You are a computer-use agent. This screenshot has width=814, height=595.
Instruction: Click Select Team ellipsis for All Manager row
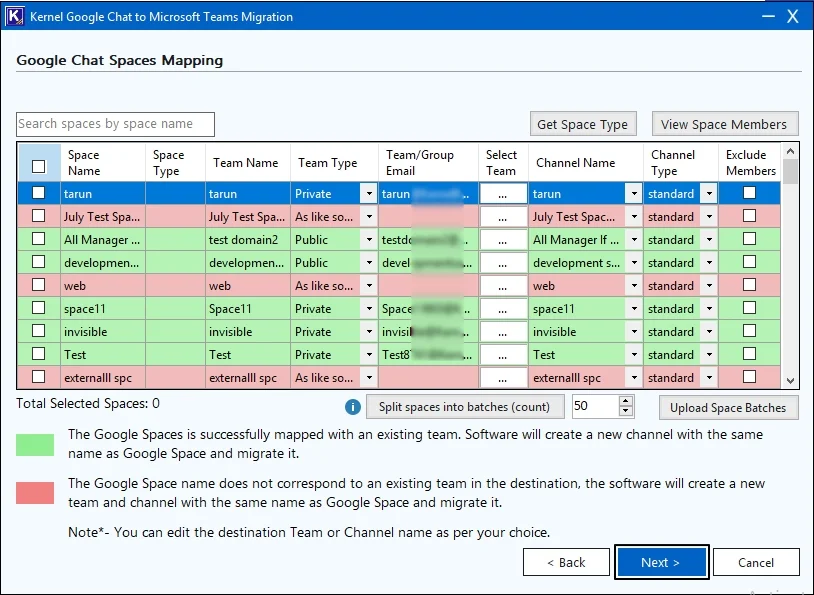[503, 240]
